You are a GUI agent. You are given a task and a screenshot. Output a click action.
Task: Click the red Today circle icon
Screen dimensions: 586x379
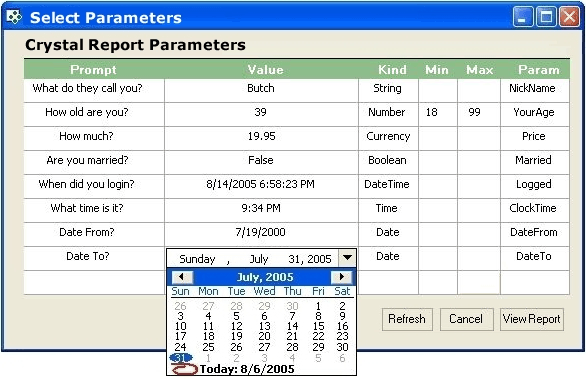pos(184,369)
